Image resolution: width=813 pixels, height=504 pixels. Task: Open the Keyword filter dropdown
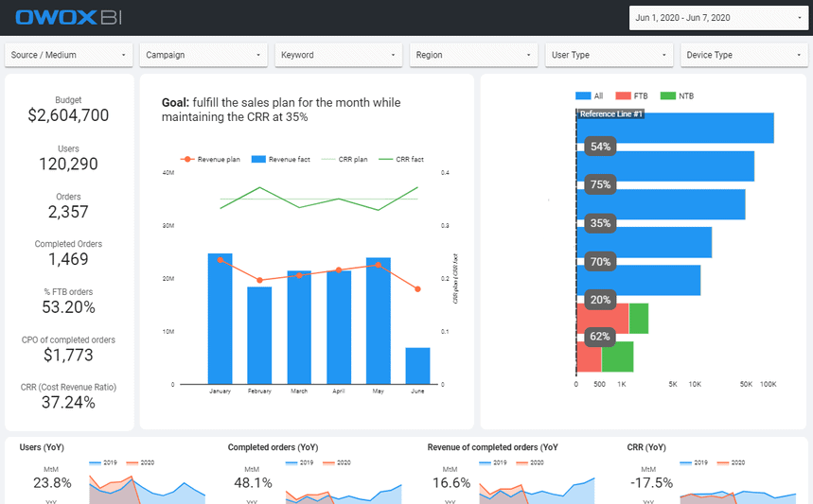pyautogui.click(x=339, y=55)
